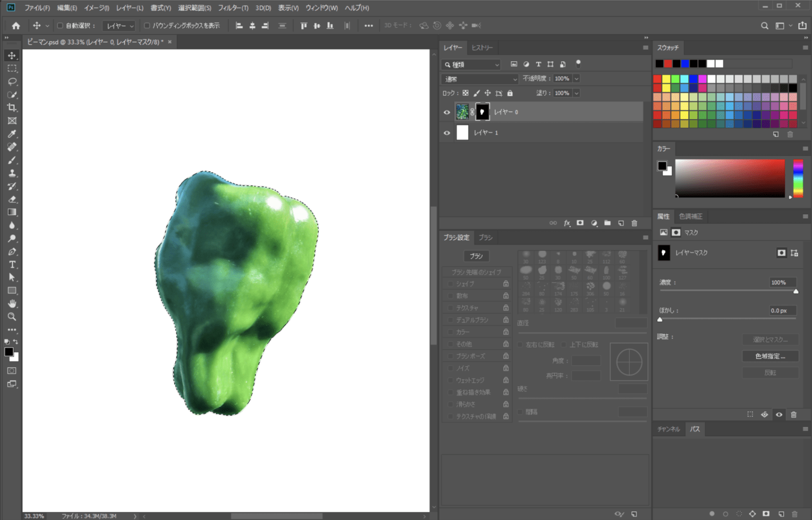Click the delete layer trash icon

pos(634,223)
